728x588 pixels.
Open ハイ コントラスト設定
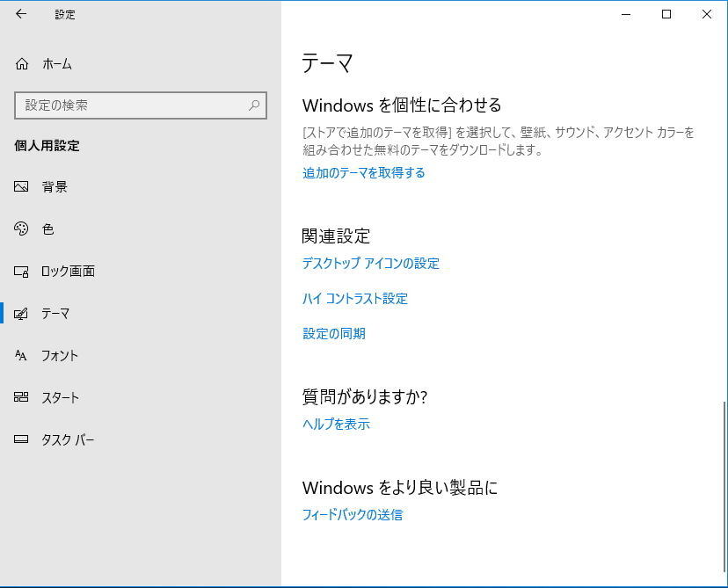click(353, 299)
